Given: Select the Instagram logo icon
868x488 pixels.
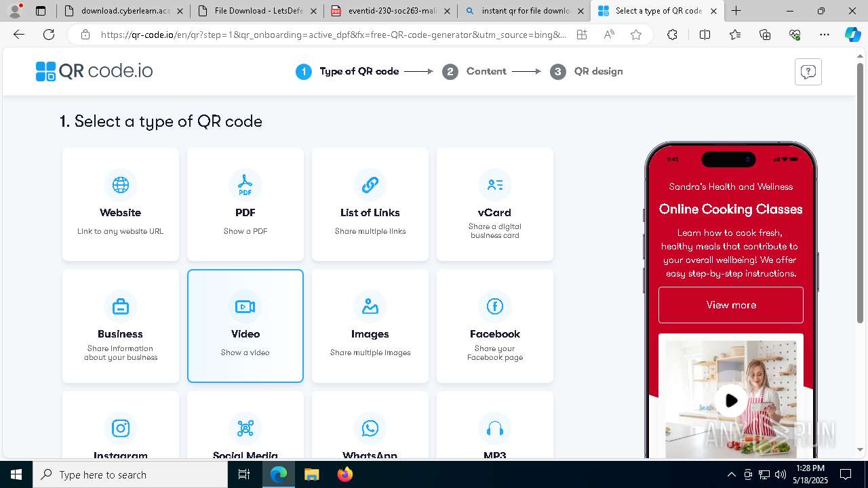Looking at the screenshot, I should [121, 428].
